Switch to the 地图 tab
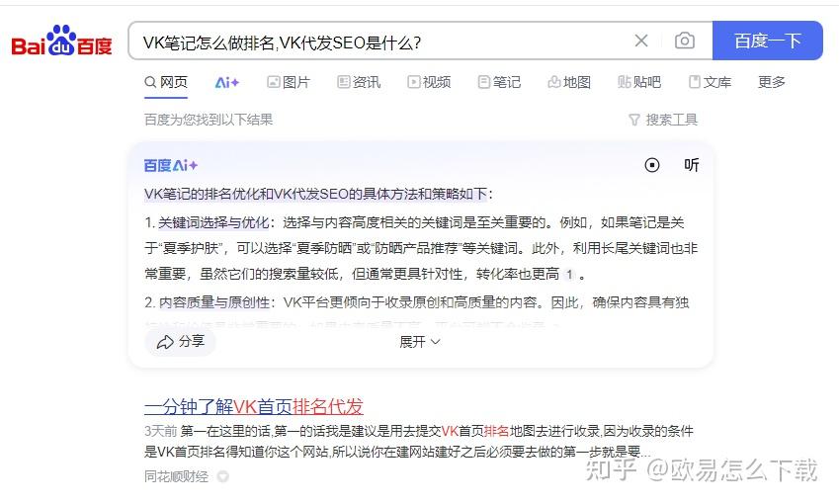 (569, 82)
